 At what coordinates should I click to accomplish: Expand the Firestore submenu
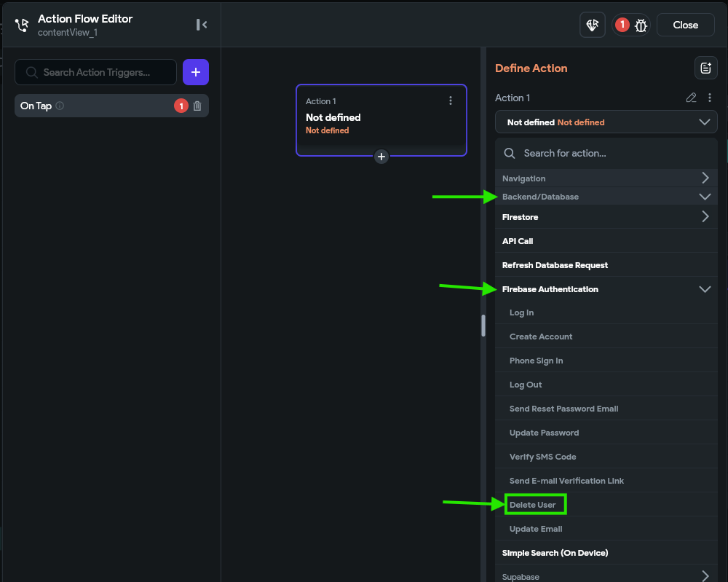[x=606, y=217]
